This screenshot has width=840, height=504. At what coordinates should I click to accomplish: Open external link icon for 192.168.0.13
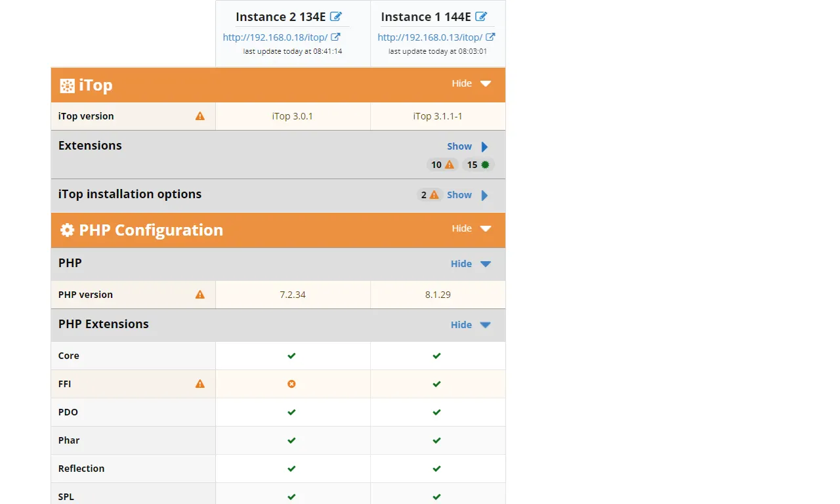[490, 37]
